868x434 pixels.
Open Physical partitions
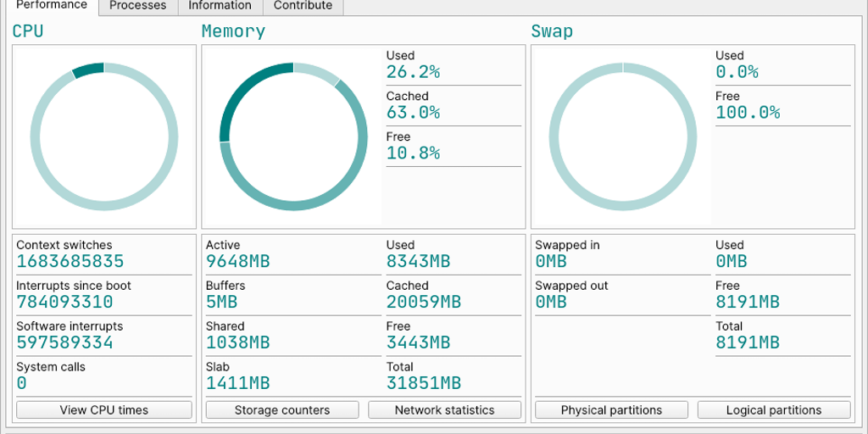pos(611,410)
